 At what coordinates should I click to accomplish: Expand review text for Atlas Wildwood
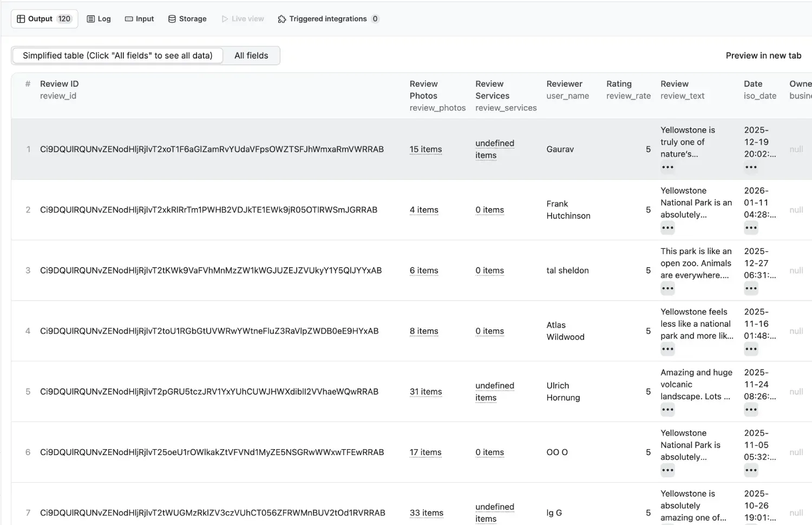pos(667,349)
